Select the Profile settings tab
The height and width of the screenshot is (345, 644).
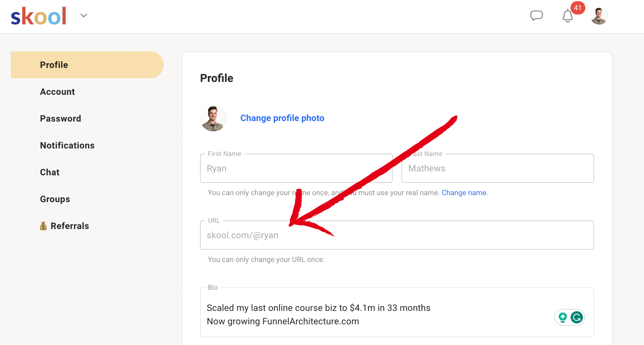87,65
